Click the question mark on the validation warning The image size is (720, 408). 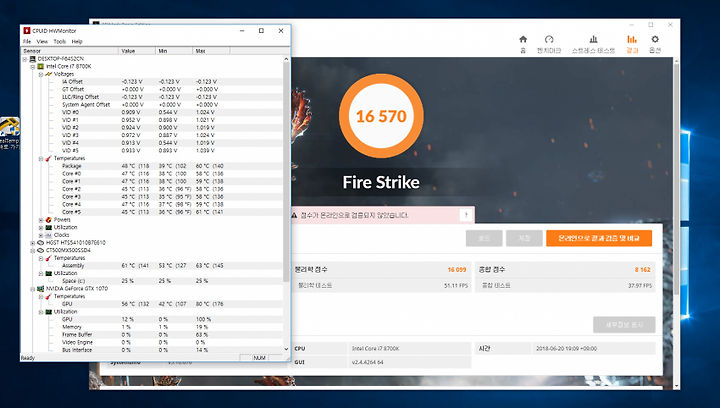(x=466, y=215)
